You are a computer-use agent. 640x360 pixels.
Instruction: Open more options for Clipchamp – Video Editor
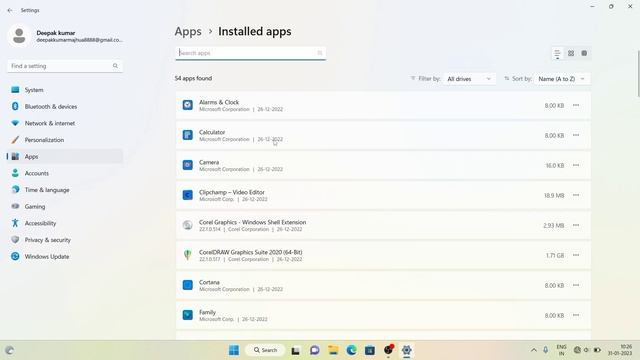[576, 195]
